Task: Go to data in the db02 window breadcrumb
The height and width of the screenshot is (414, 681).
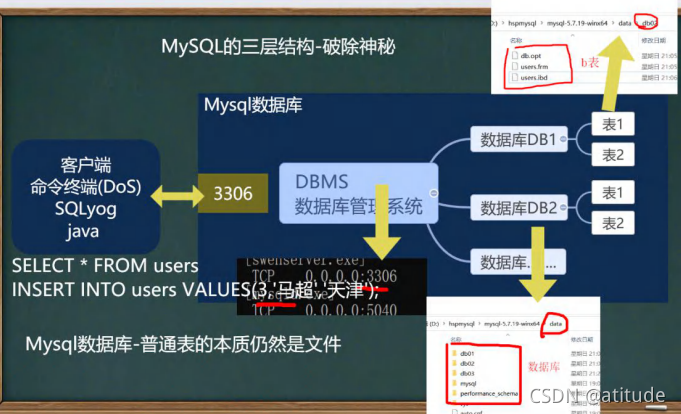Action: coord(625,23)
